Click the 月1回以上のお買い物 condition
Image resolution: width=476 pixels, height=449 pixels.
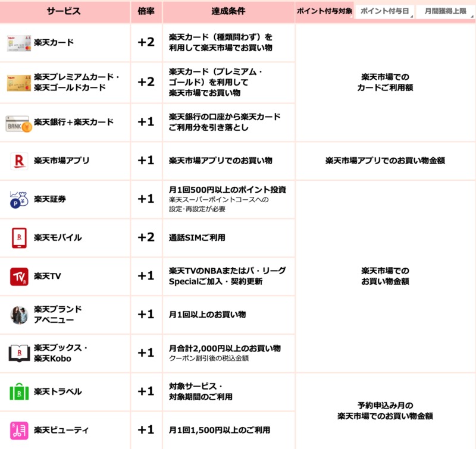point(207,315)
